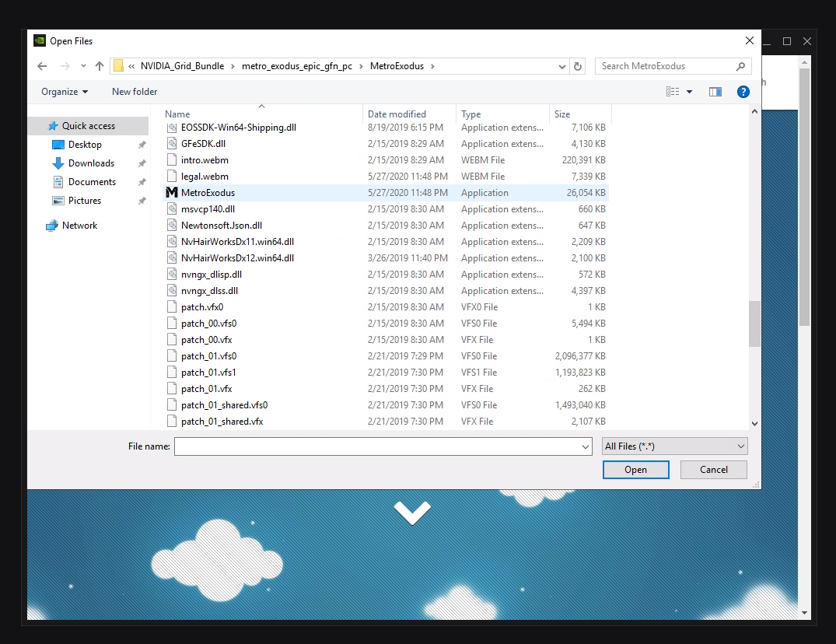Image resolution: width=836 pixels, height=644 pixels.
Task: Expand the All Files type filter dropdown
Action: tap(674, 446)
